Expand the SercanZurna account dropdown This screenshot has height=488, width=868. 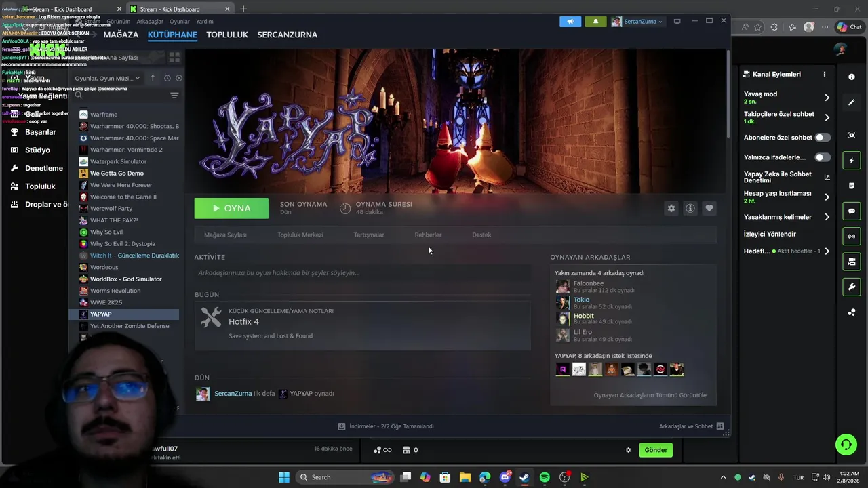coord(637,22)
